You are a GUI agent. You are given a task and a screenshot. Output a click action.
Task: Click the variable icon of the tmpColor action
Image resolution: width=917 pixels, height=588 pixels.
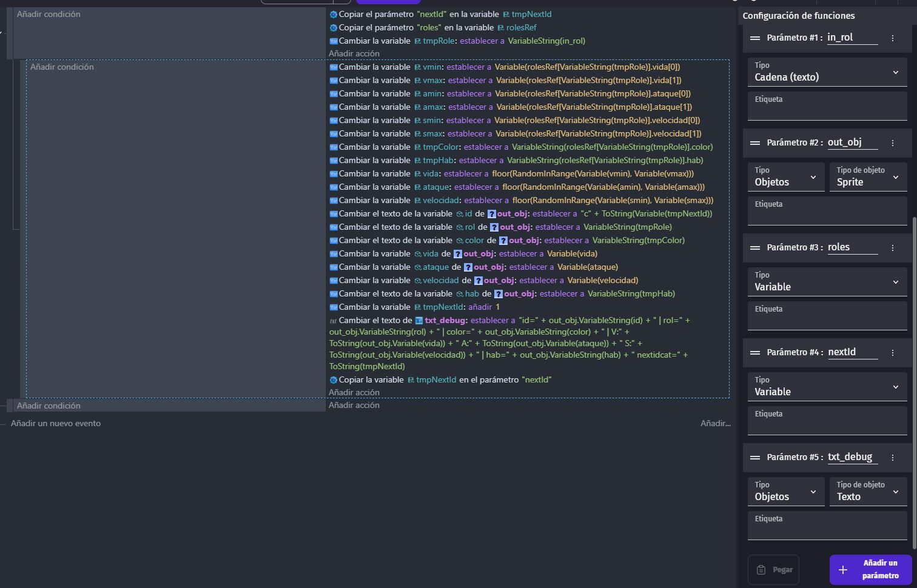click(x=333, y=147)
